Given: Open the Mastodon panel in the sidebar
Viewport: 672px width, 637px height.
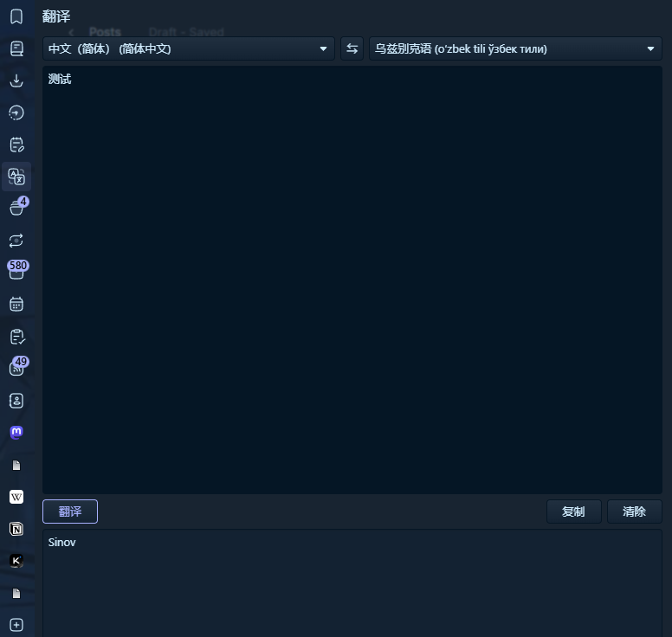Looking at the screenshot, I should 16,432.
